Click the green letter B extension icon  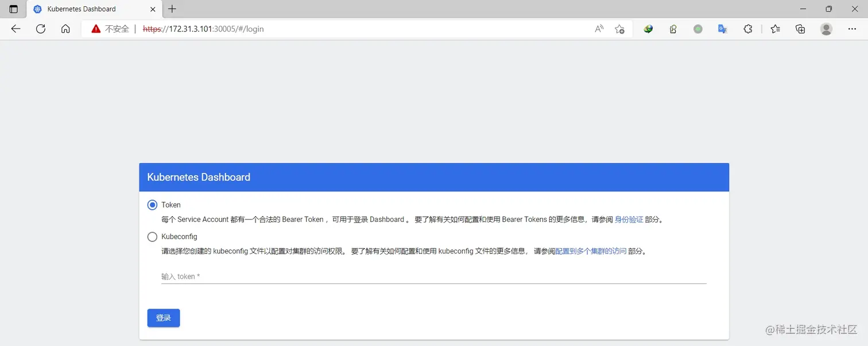point(673,29)
